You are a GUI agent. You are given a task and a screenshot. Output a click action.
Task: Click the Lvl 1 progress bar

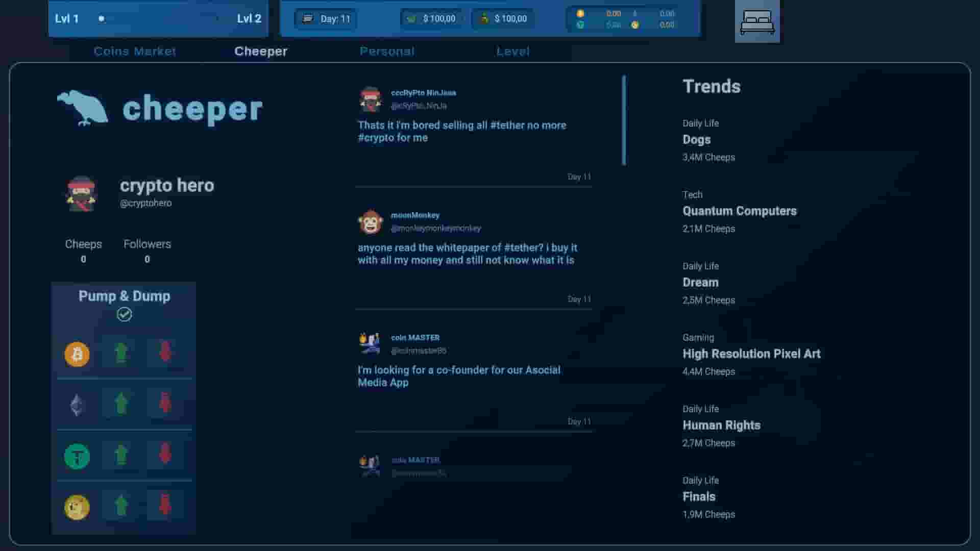[x=158, y=19]
